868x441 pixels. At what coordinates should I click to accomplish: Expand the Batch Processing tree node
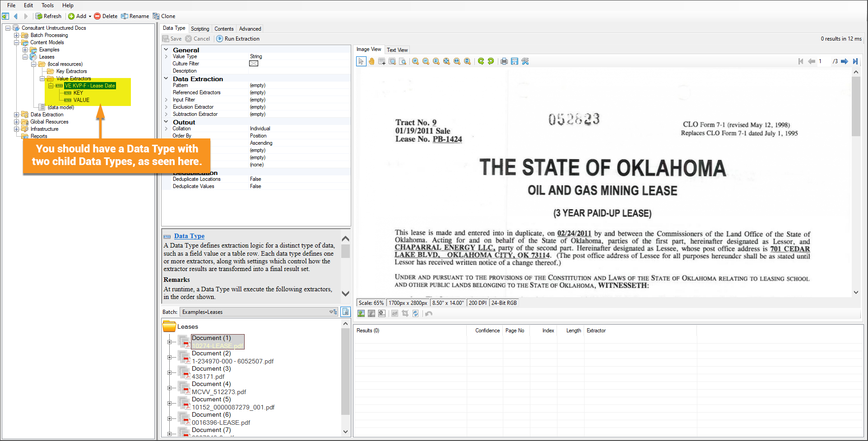click(17, 35)
